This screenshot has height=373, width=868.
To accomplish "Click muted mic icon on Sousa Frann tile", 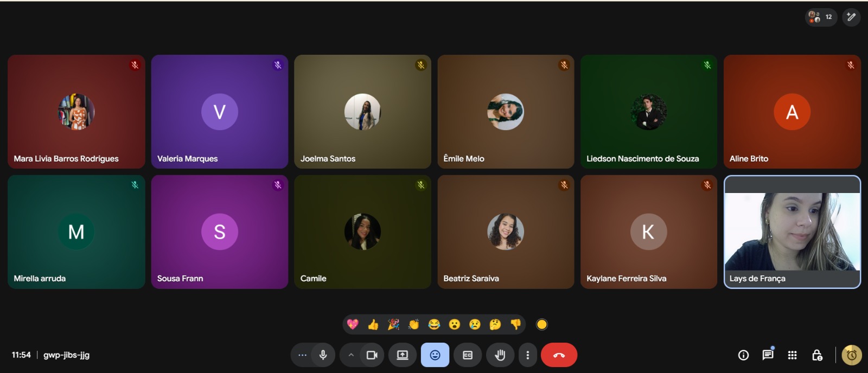I will point(278,185).
